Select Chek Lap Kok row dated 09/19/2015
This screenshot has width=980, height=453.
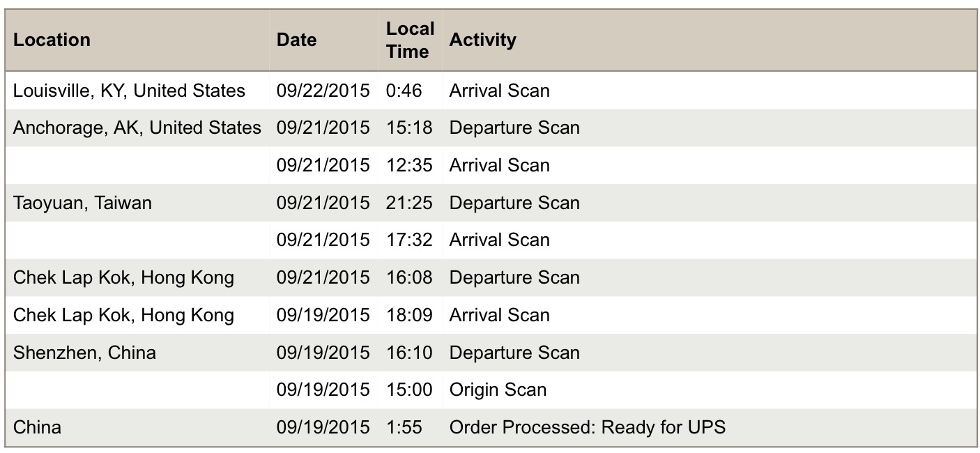[491, 315]
